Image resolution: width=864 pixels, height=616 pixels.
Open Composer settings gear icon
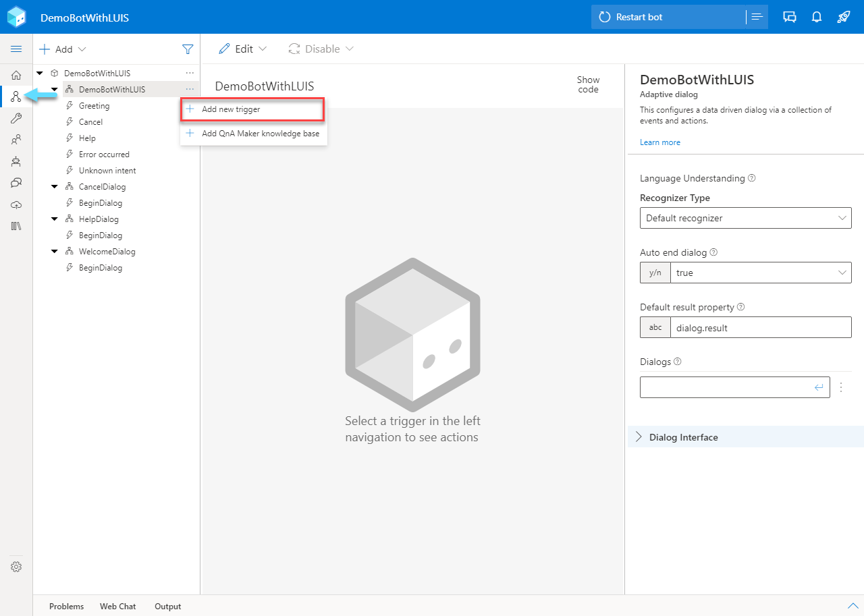[x=16, y=567]
